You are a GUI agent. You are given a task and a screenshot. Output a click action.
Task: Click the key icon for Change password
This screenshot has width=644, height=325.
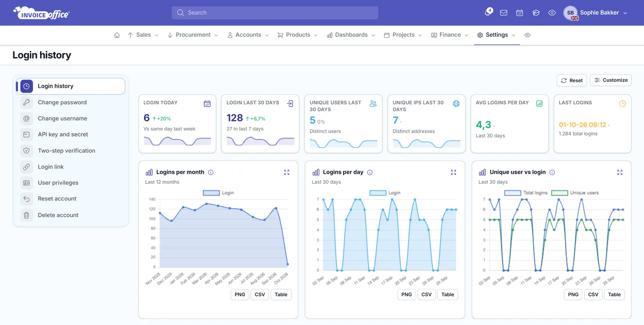tap(27, 103)
